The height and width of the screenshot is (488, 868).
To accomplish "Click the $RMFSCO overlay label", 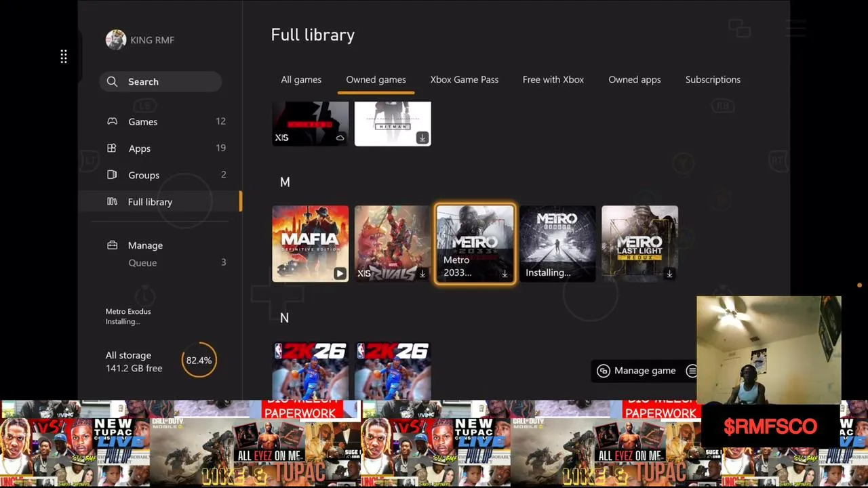I will 770,426.
